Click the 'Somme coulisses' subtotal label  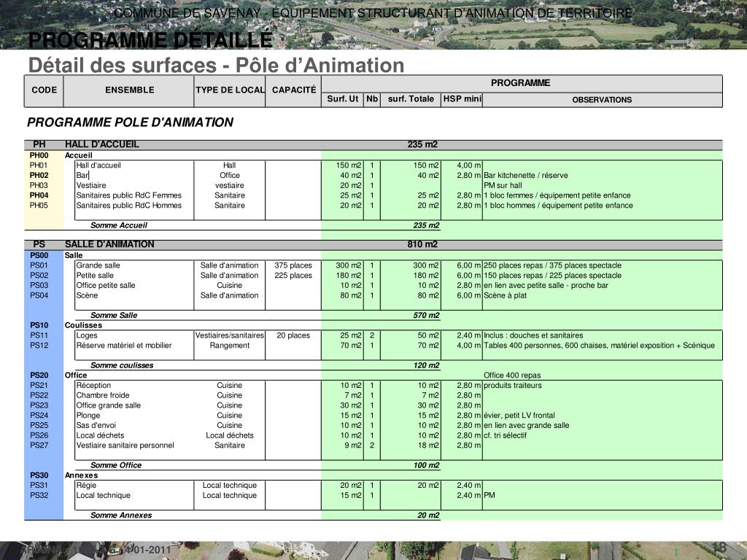click(122, 365)
